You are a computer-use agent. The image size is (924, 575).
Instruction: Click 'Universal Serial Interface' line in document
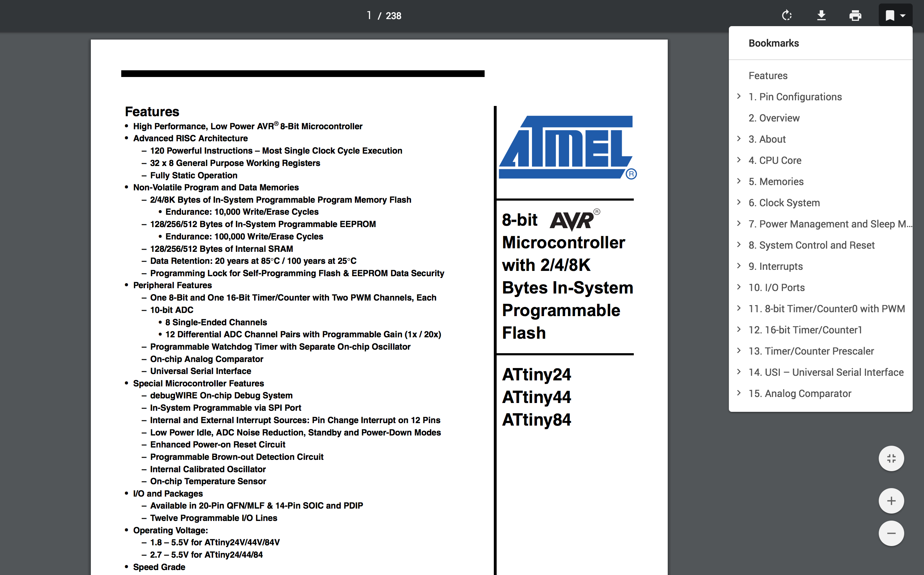point(200,371)
